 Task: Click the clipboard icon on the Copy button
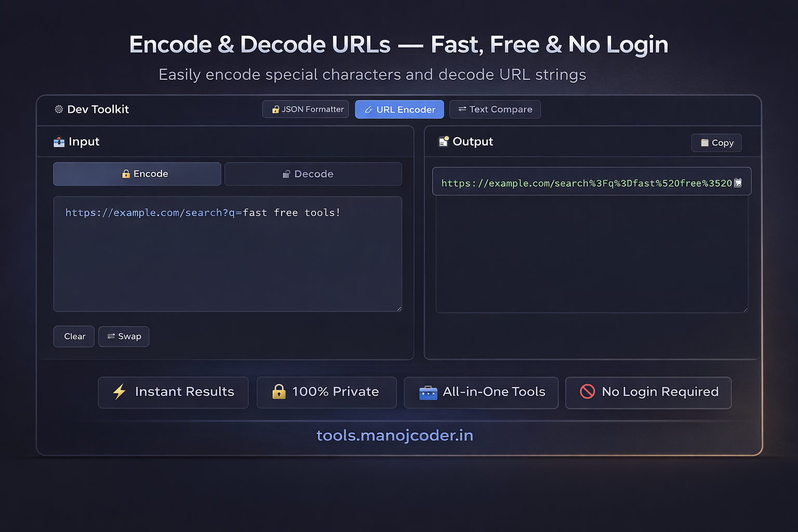[705, 142]
